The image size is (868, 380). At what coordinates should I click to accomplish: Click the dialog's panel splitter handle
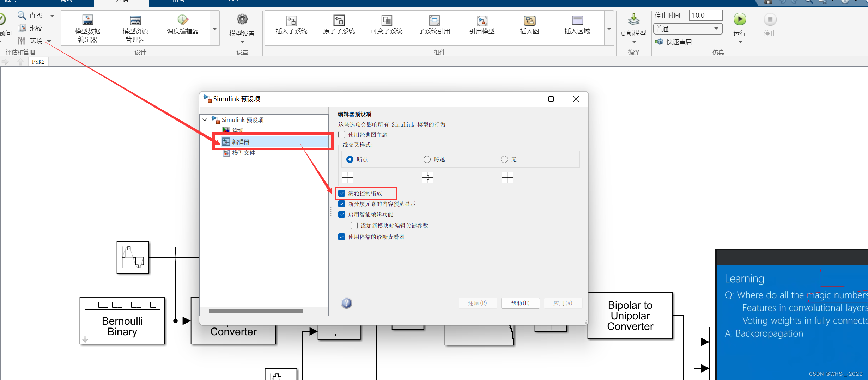point(331,212)
